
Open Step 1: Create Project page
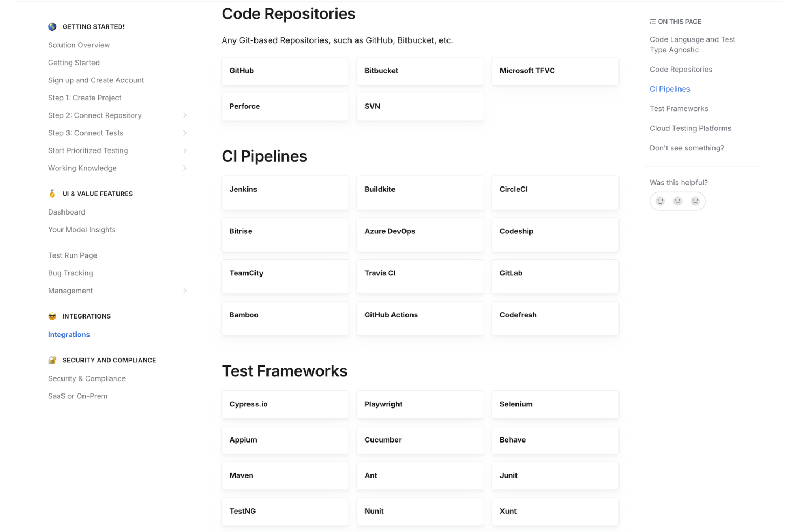(85, 98)
